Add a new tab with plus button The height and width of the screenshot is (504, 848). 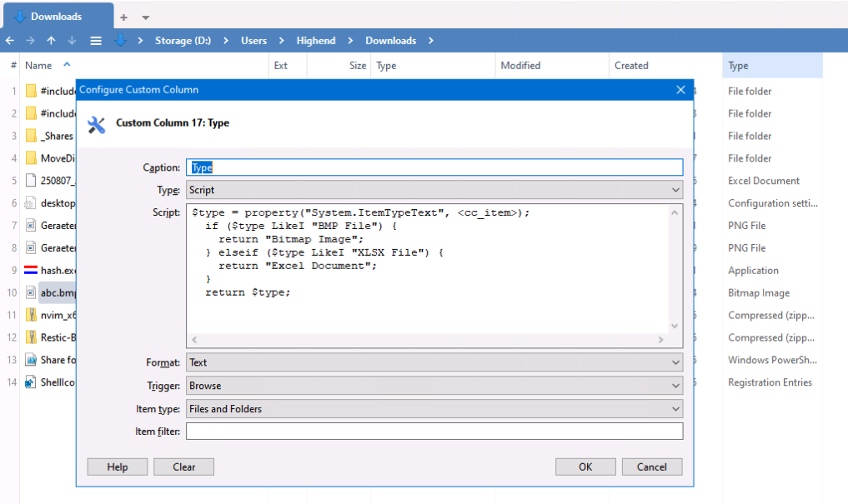(x=123, y=17)
